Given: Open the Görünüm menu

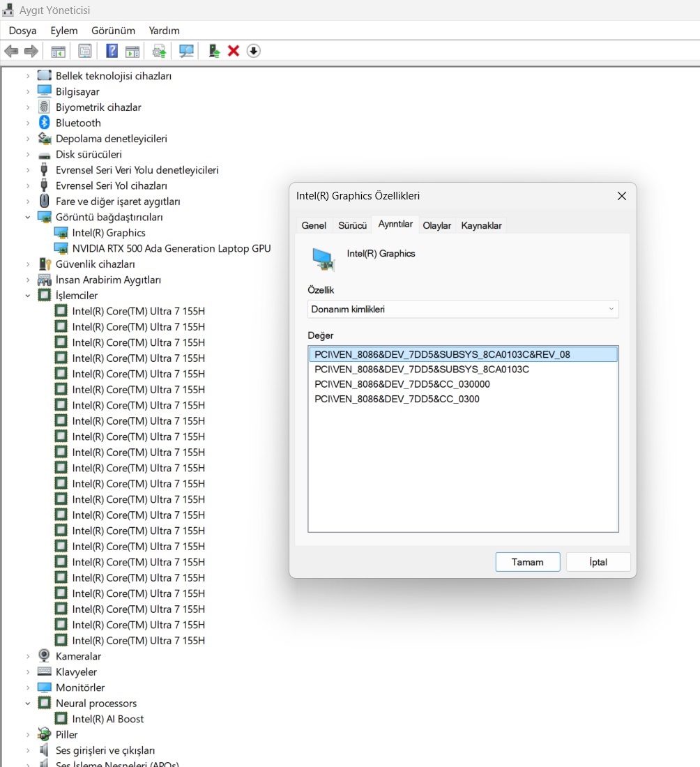Looking at the screenshot, I should coord(113,30).
